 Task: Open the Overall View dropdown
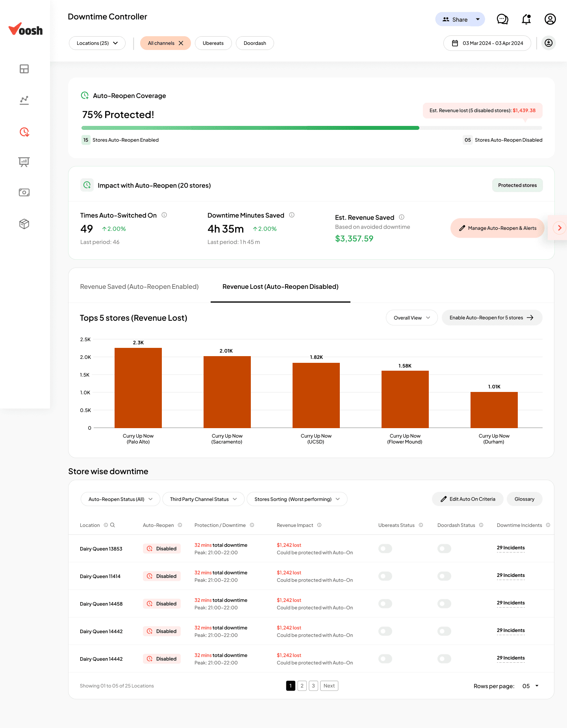[x=411, y=318]
